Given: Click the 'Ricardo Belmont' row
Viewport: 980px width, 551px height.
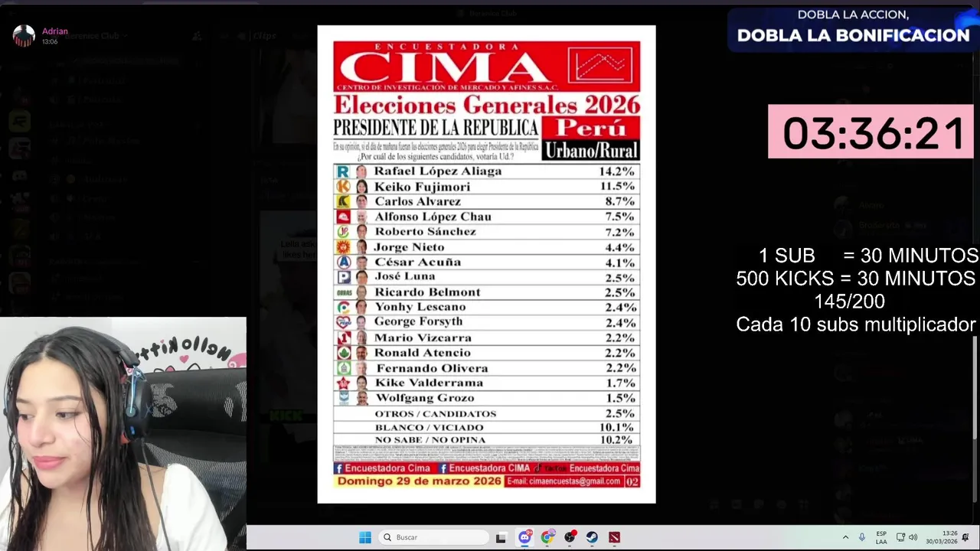Looking at the screenshot, I should click(x=486, y=292).
